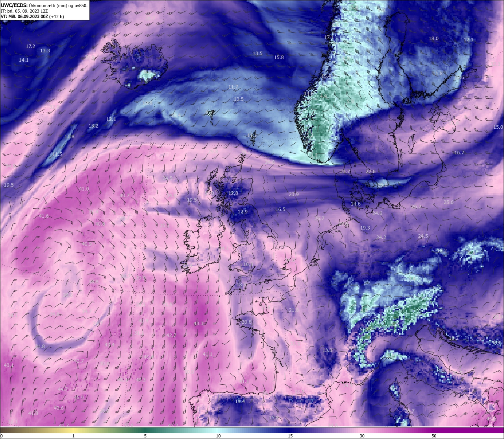This screenshot has width=504, height=439.
Task: Click 'VT: Mið. 06.09.2023 00Z (+12 h)' line
Action: click(x=32, y=17)
